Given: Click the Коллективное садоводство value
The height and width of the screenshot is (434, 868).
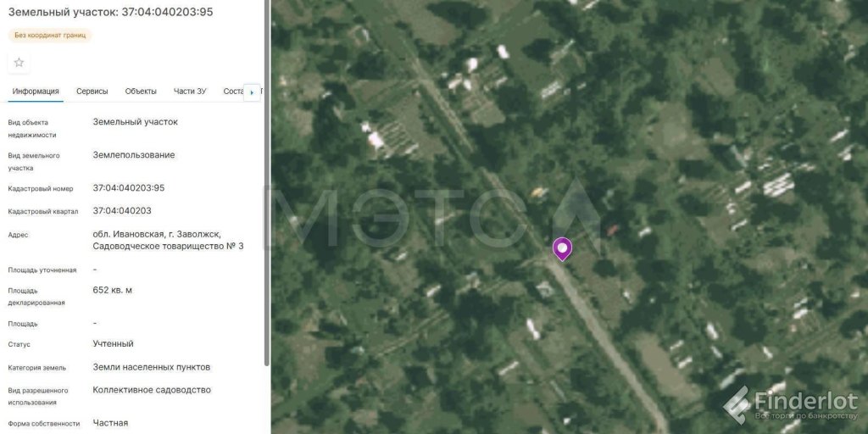Looking at the screenshot, I should coord(152,390).
